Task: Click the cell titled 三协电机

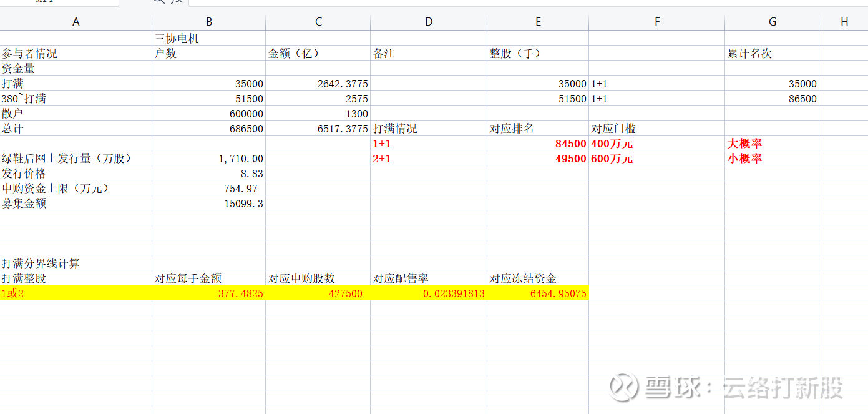Action: coord(209,38)
